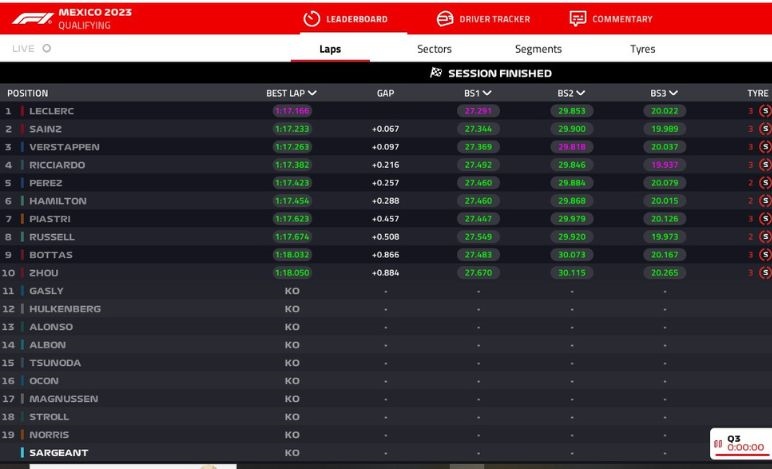Switch to the Segments tab
772x469 pixels.
click(x=538, y=49)
